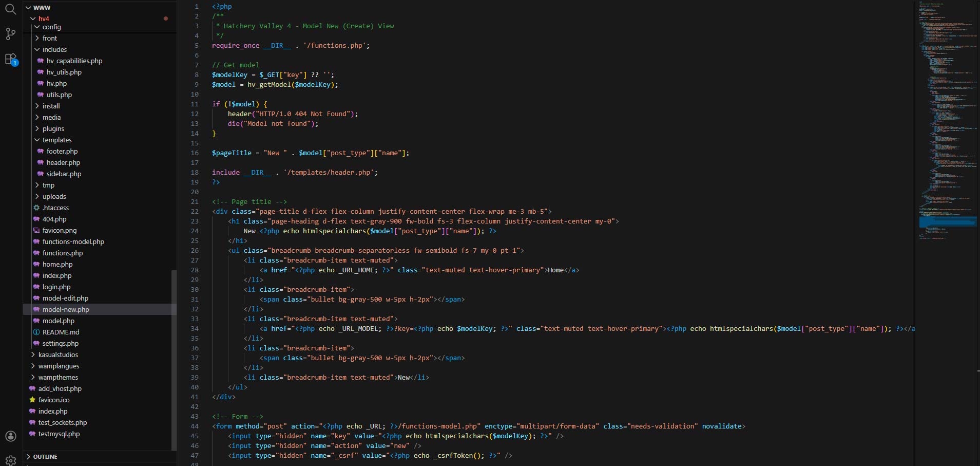Screen dimensions: 980x466
Task: Open the Source Control view
Action: point(10,34)
